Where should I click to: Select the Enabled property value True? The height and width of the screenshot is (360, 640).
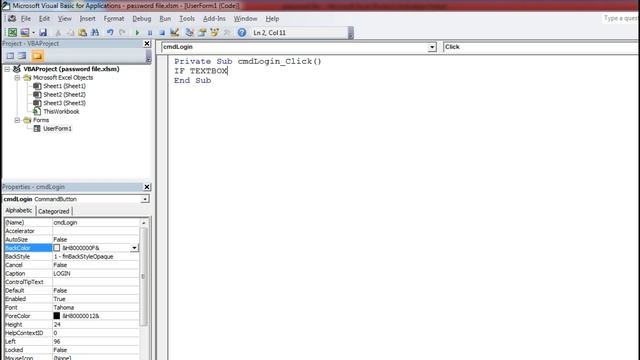96,299
